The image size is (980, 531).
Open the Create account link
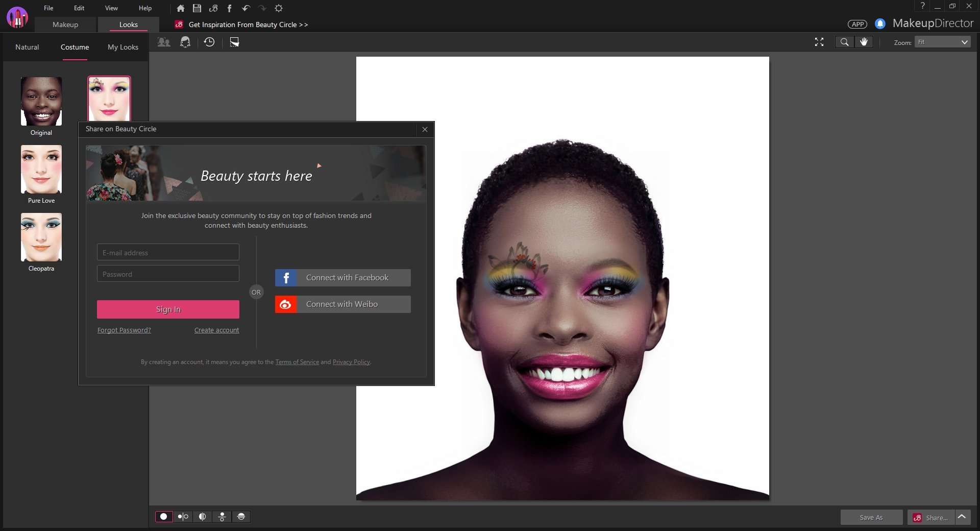click(x=216, y=330)
